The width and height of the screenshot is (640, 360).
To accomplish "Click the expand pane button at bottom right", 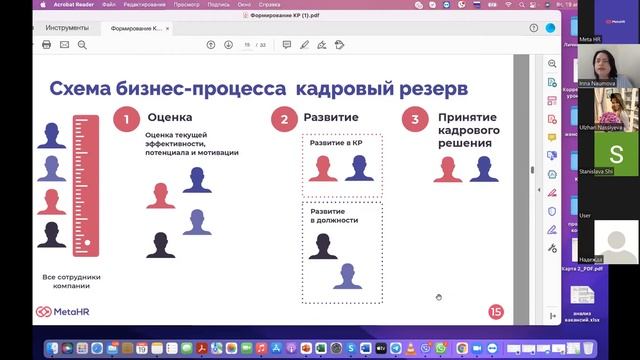I will tap(553, 316).
